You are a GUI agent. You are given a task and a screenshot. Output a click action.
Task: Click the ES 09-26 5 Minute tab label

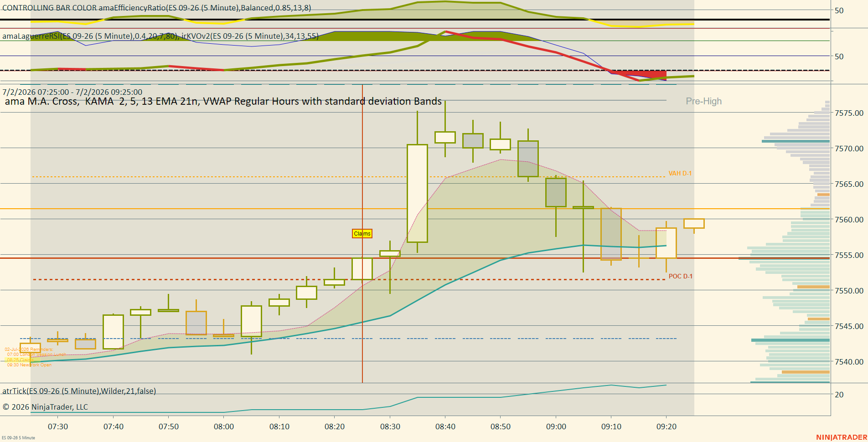coord(18,438)
